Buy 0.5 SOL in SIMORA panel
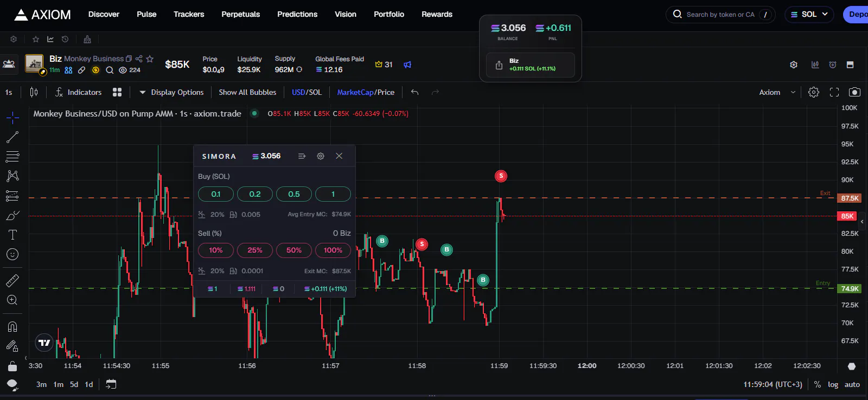 pos(294,194)
